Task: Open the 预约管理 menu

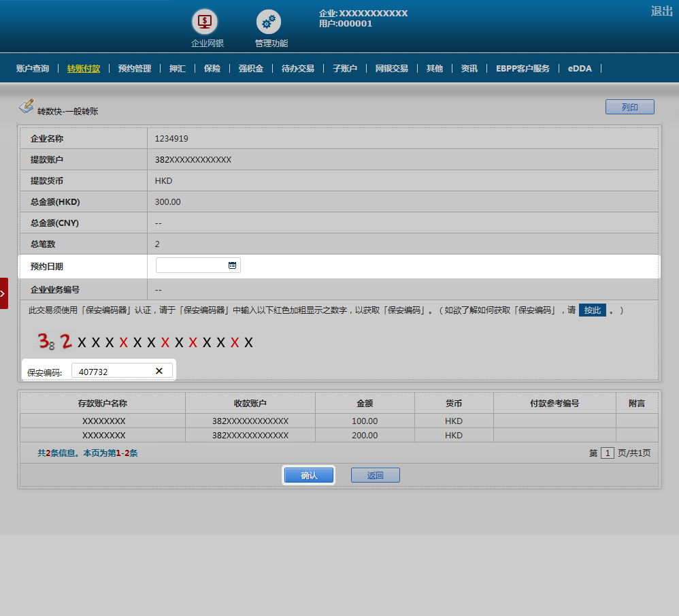Action: click(x=135, y=69)
